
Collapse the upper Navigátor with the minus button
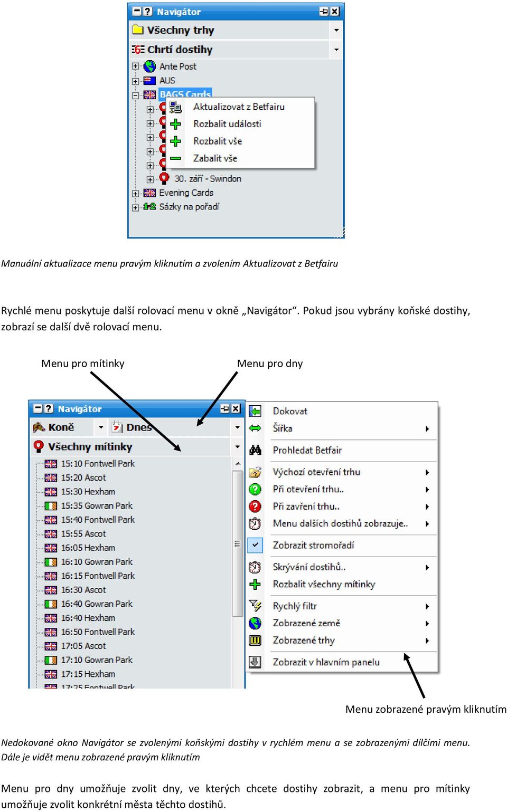137,11
